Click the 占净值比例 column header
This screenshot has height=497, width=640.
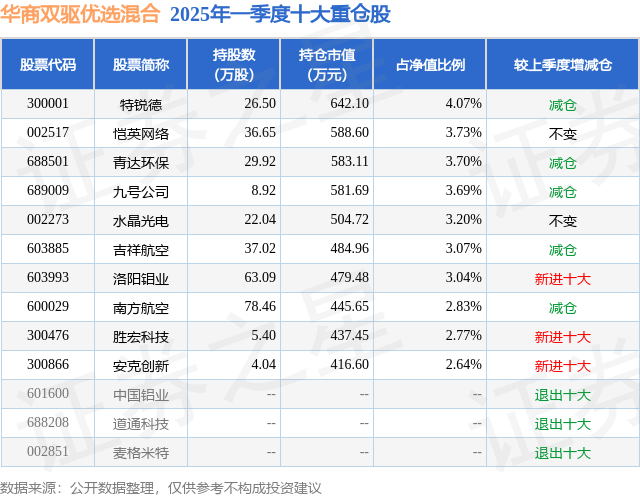(430, 64)
